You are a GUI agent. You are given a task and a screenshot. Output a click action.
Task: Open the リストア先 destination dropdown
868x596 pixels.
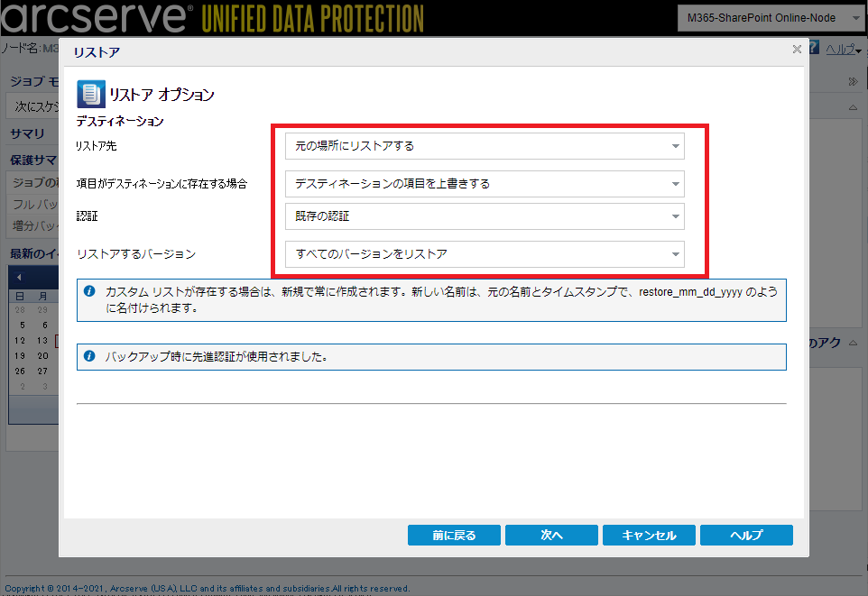[x=485, y=146]
